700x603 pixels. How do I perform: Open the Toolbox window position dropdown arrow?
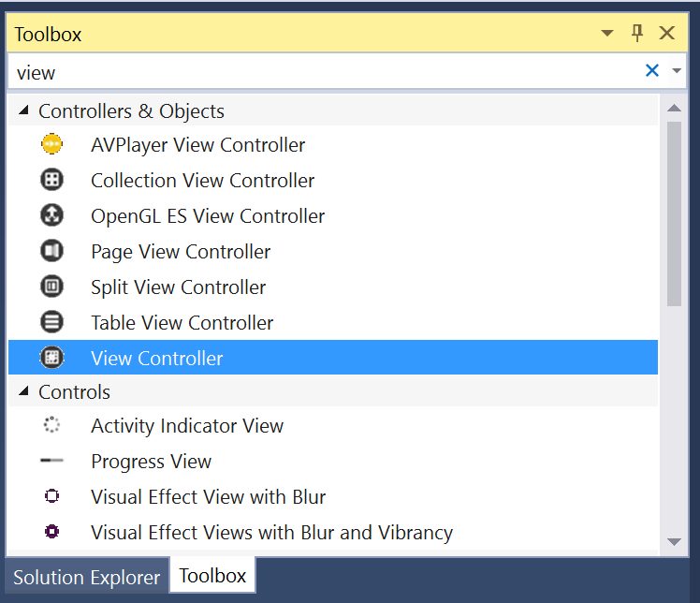pos(607,33)
